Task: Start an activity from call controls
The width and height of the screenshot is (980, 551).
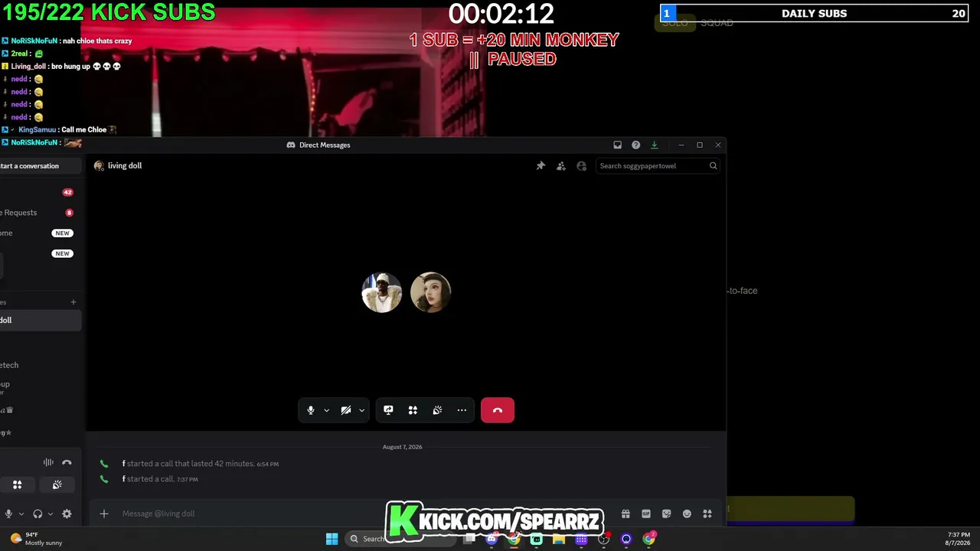Action: coord(413,410)
